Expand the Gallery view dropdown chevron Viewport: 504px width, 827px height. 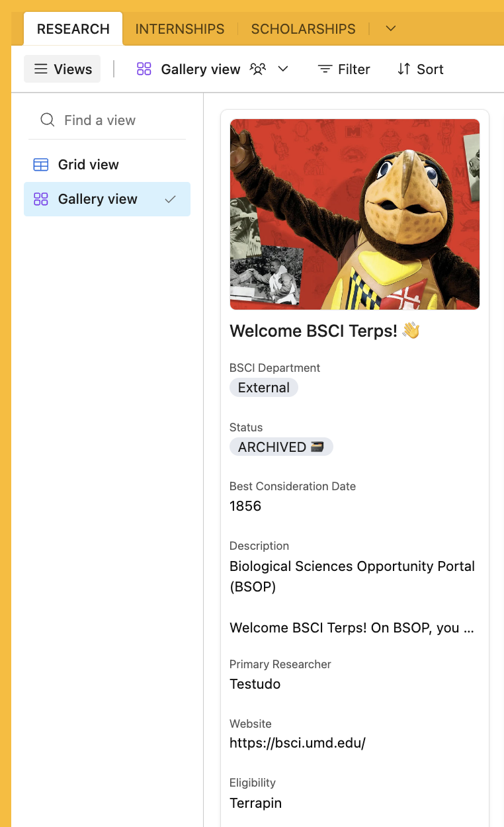[283, 69]
